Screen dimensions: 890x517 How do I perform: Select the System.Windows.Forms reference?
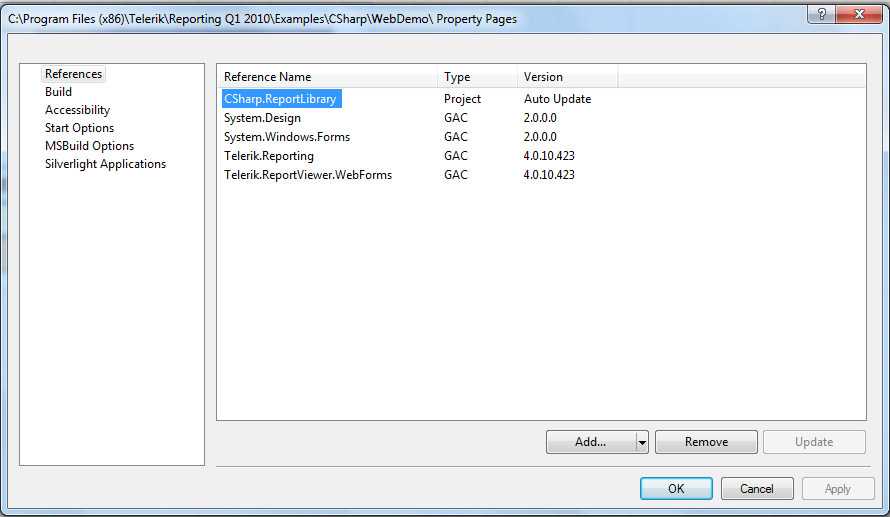coord(287,137)
